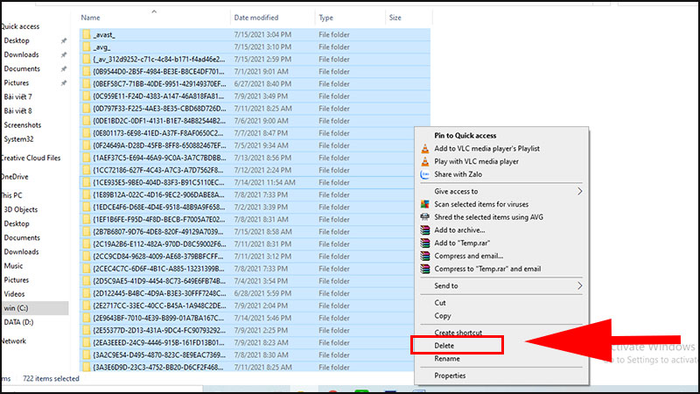Click the VLC cone icon beside Add to Playlist

pyautogui.click(x=425, y=149)
